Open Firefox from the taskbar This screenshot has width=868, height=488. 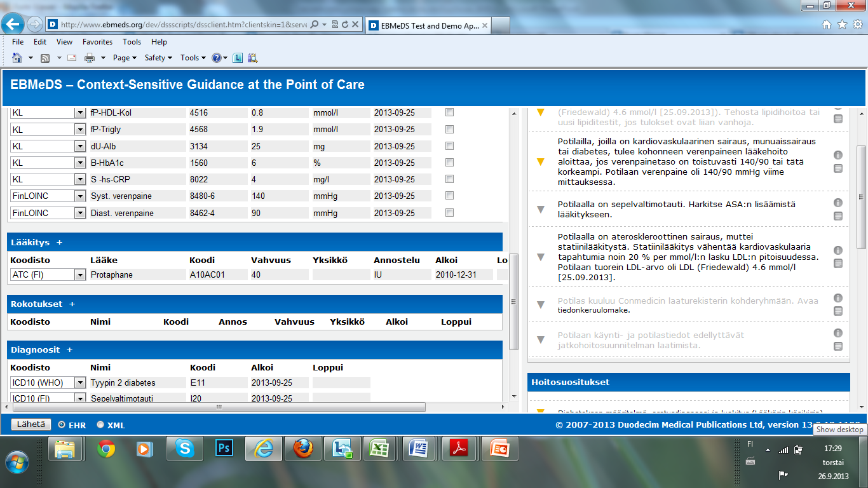point(303,449)
